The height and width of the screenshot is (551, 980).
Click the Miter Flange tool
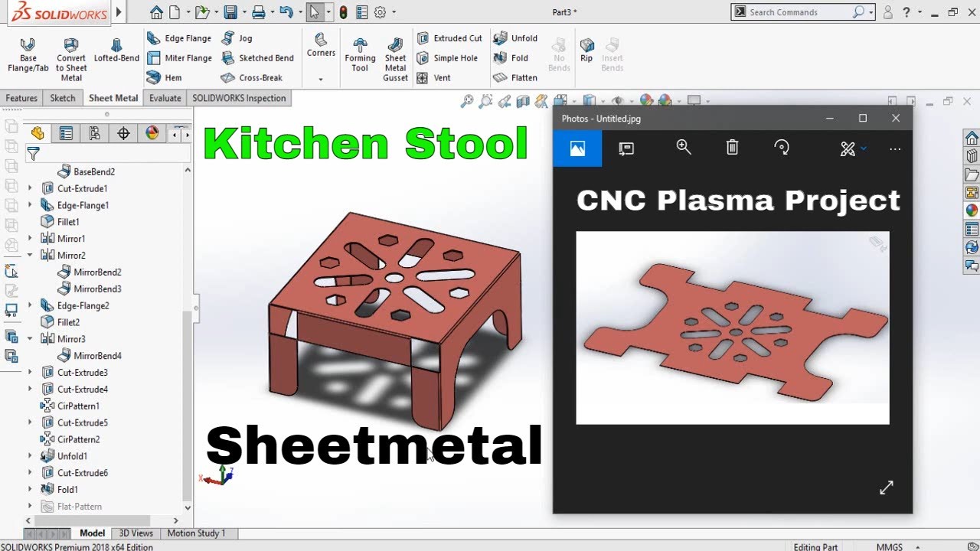pyautogui.click(x=179, y=58)
